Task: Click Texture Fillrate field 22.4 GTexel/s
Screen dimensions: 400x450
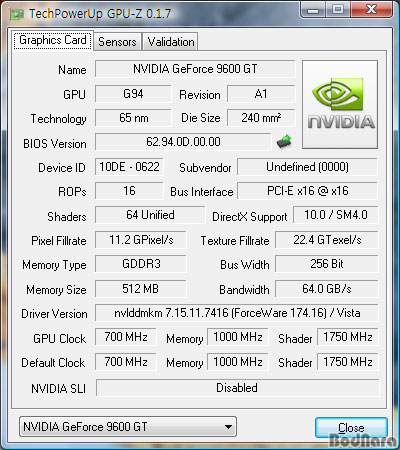Action: (327, 240)
